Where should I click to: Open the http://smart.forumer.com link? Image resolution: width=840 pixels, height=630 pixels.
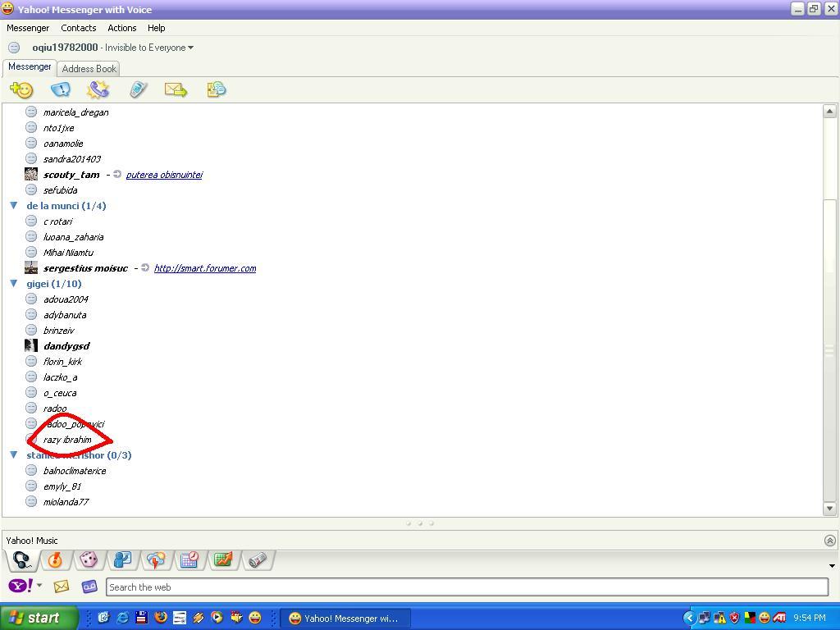click(x=205, y=268)
